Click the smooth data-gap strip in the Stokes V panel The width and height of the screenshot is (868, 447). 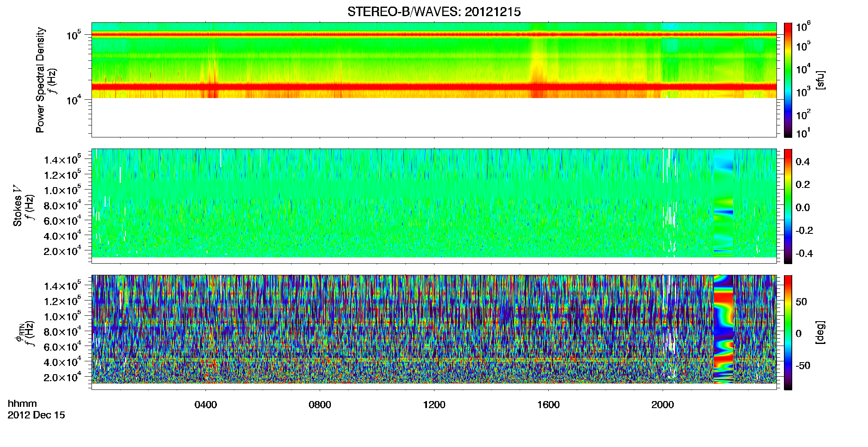723,203
